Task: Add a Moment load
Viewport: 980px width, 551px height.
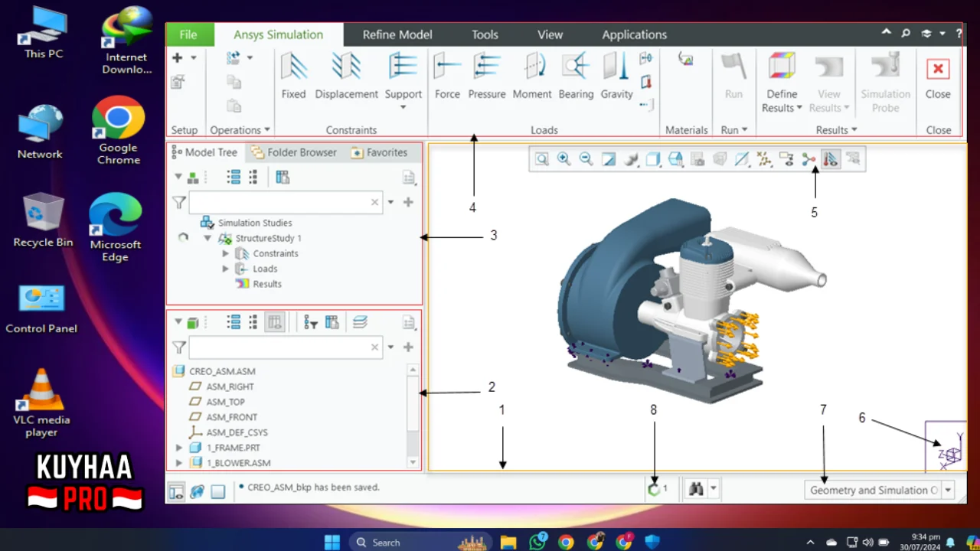Action: (x=532, y=76)
